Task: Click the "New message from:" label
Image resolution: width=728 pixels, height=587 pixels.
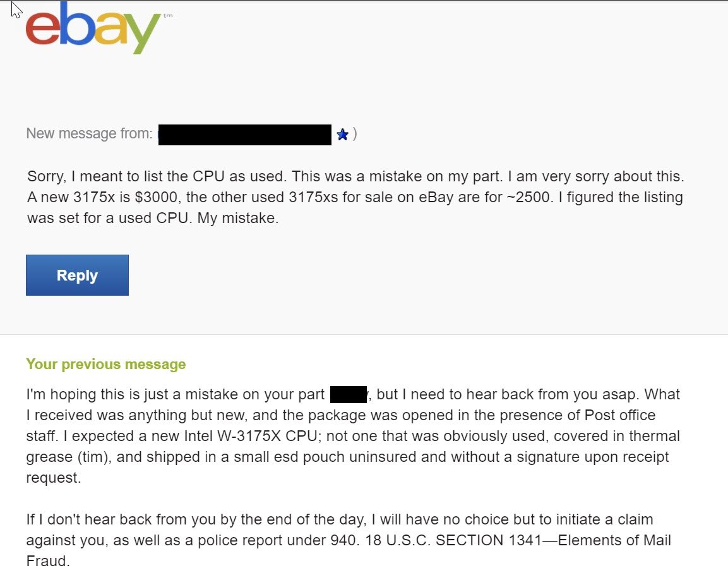Action: pyautogui.click(x=89, y=134)
